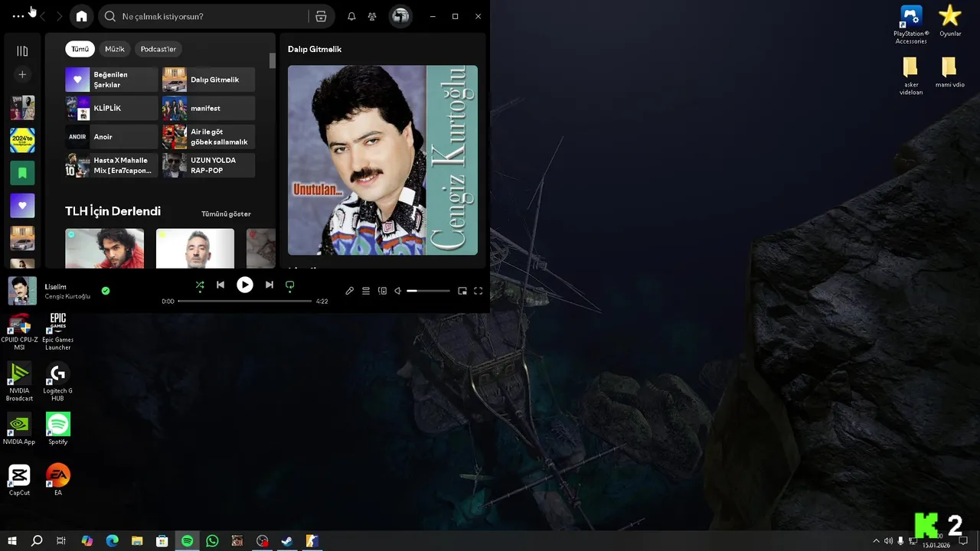Skip to next track
This screenshot has width=980, height=551.
tap(269, 285)
